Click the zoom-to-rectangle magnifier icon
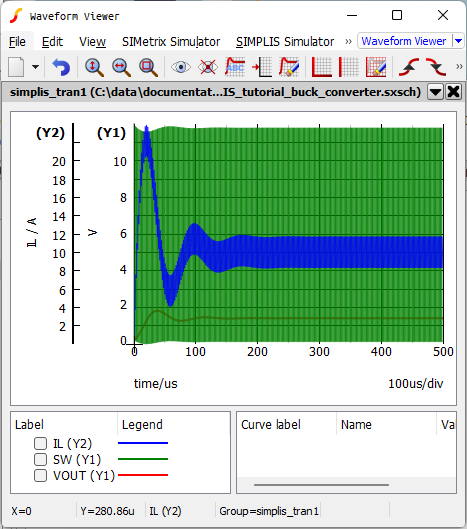This screenshot has height=529, width=467. click(x=148, y=67)
